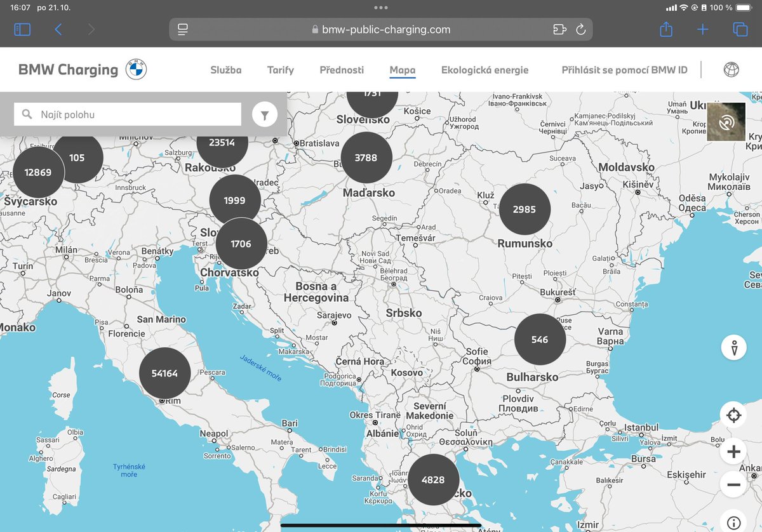Click Přihlásit se pomocí BMW ID
This screenshot has width=762, height=532.
point(624,70)
